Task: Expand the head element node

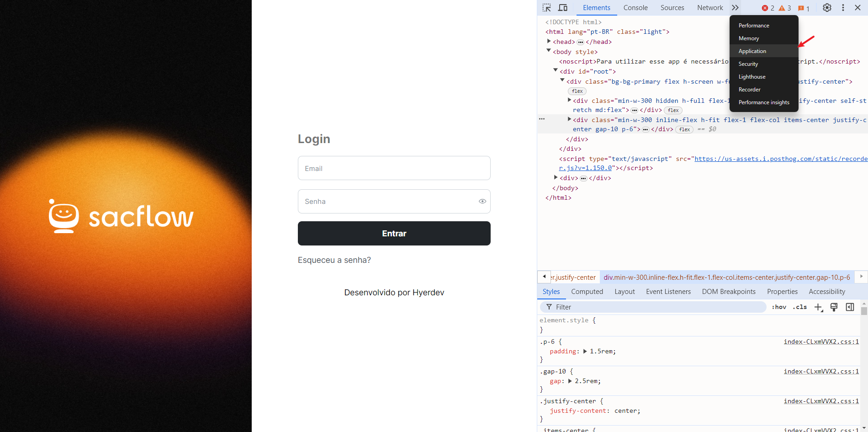Action: [549, 42]
